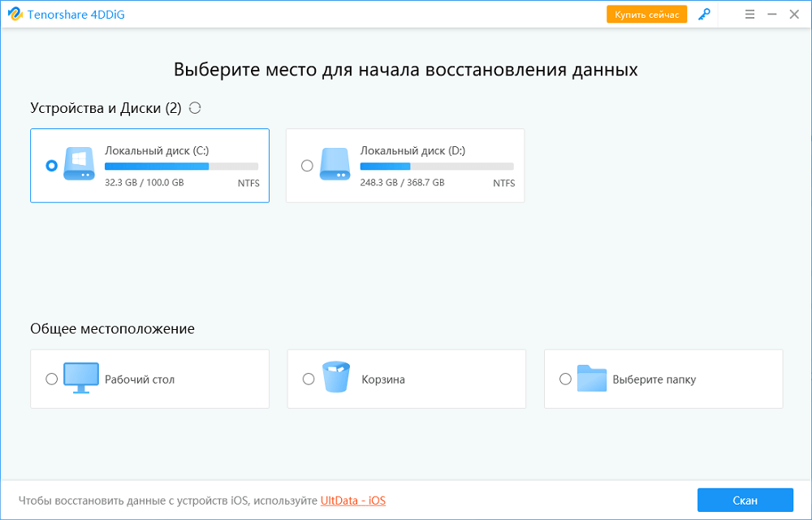812x520 pixels.
Task: Click the Локальный диск (D:) card
Action: pyautogui.click(x=406, y=165)
